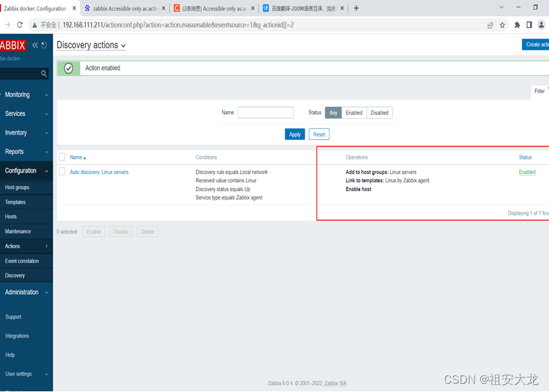549x392 pixels.
Task: Toggle the Enabled status link
Action: tap(527, 173)
